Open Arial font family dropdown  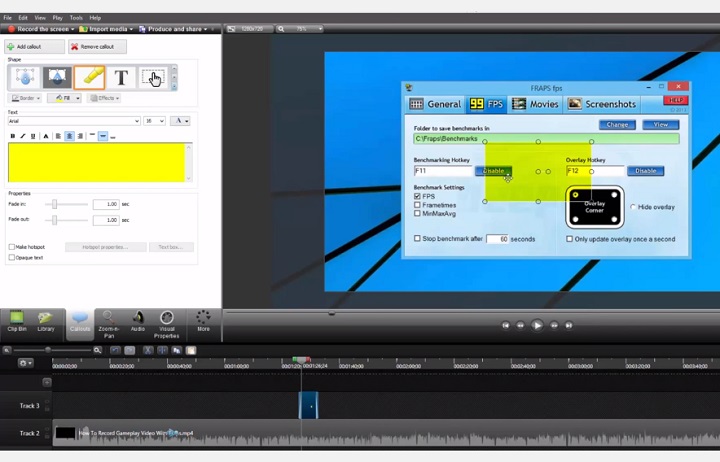click(74, 121)
